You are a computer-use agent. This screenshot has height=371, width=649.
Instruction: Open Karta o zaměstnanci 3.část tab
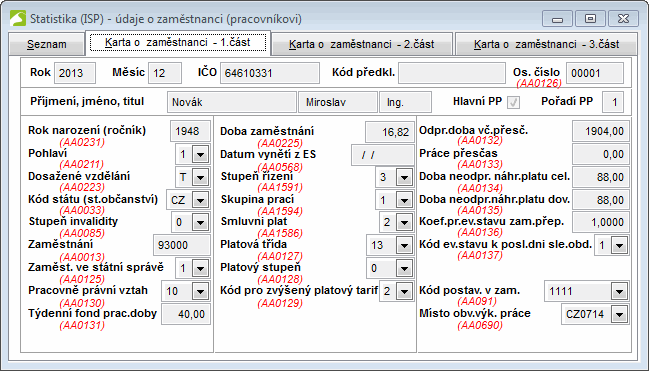[x=546, y=44]
